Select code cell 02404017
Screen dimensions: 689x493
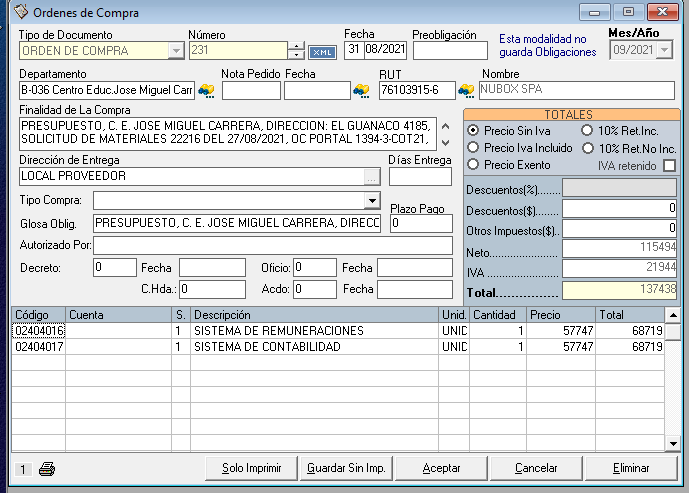coord(39,347)
